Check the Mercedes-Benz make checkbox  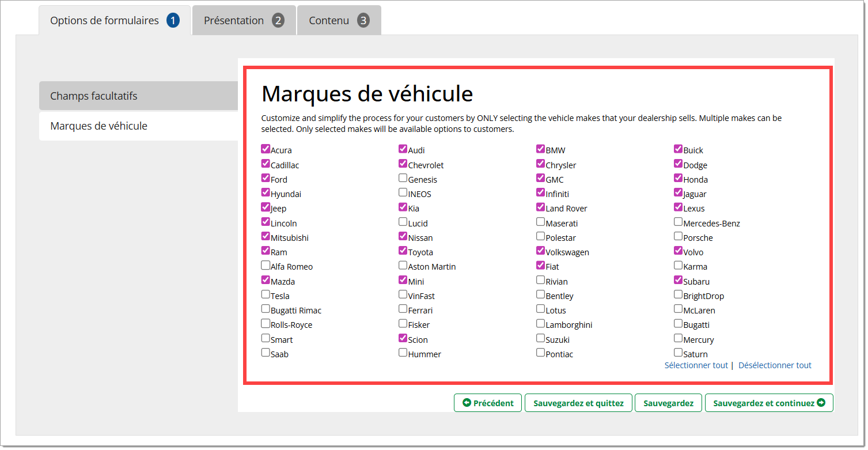[679, 222]
